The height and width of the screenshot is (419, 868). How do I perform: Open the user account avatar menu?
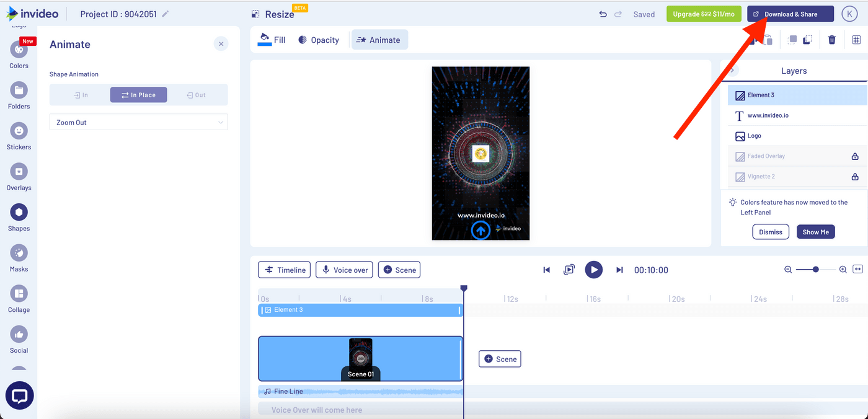pyautogui.click(x=849, y=14)
